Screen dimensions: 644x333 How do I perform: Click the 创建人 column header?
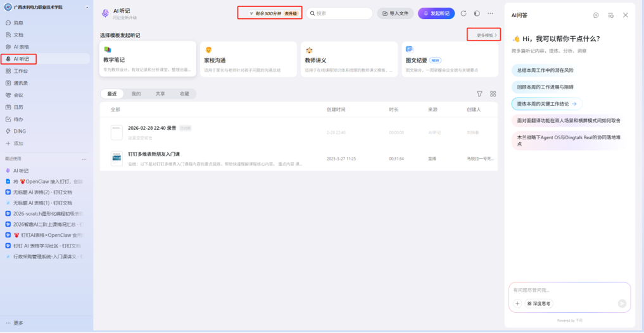point(474,110)
